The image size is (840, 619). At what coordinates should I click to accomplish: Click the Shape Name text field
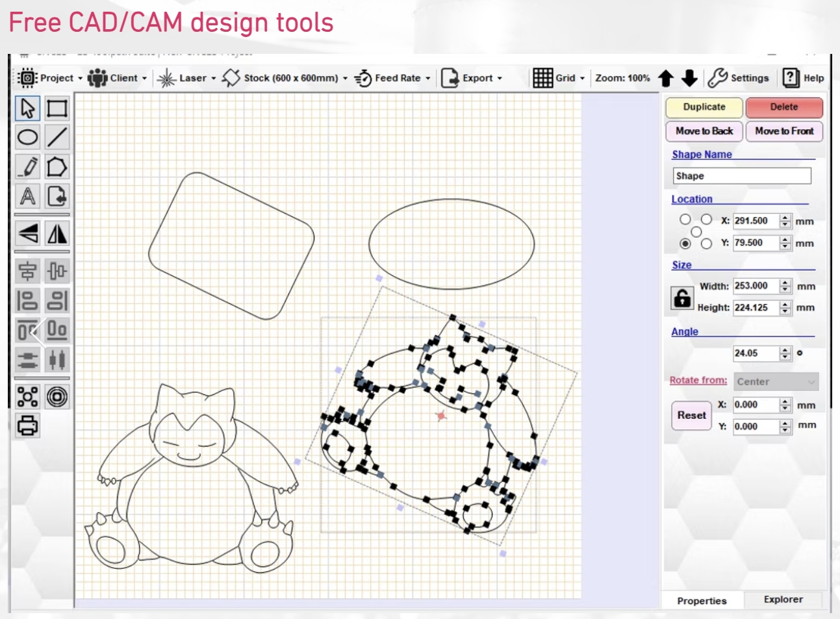click(742, 176)
